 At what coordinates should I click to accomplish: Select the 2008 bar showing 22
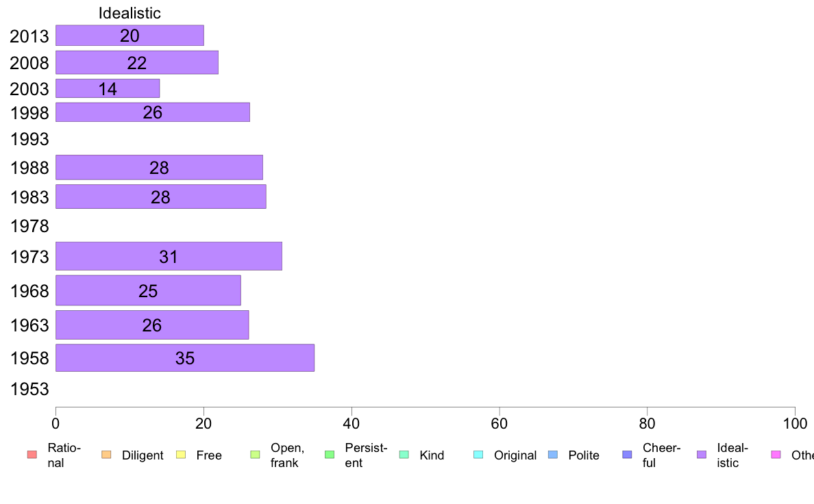pyautogui.click(x=137, y=62)
